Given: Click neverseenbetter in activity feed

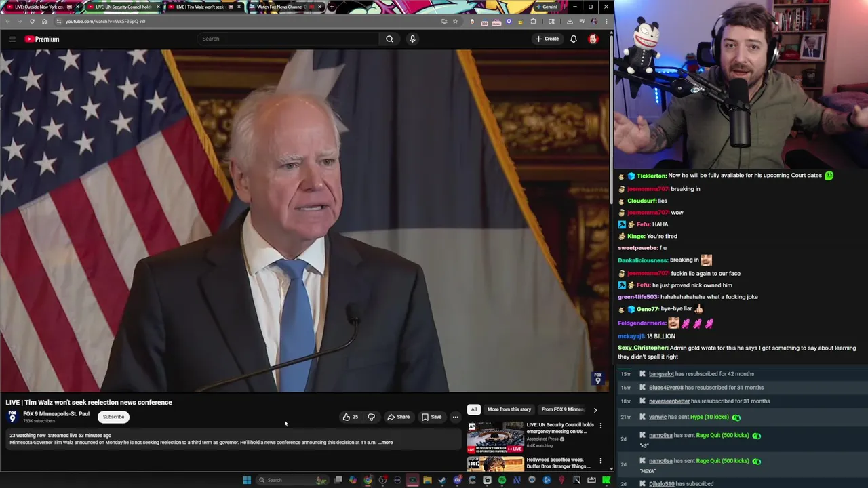Looking at the screenshot, I should pyautogui.click(x=669, y=401).
